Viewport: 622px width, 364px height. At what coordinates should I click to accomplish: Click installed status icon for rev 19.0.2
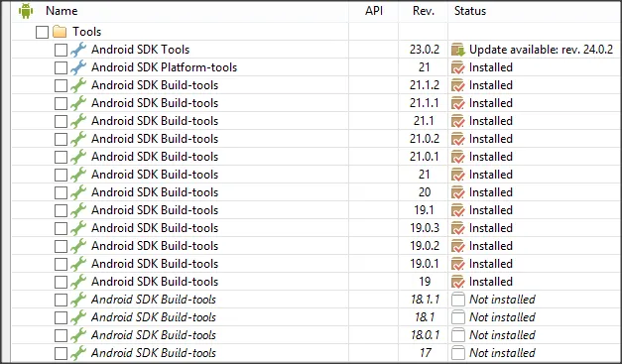tap(458, 246)
